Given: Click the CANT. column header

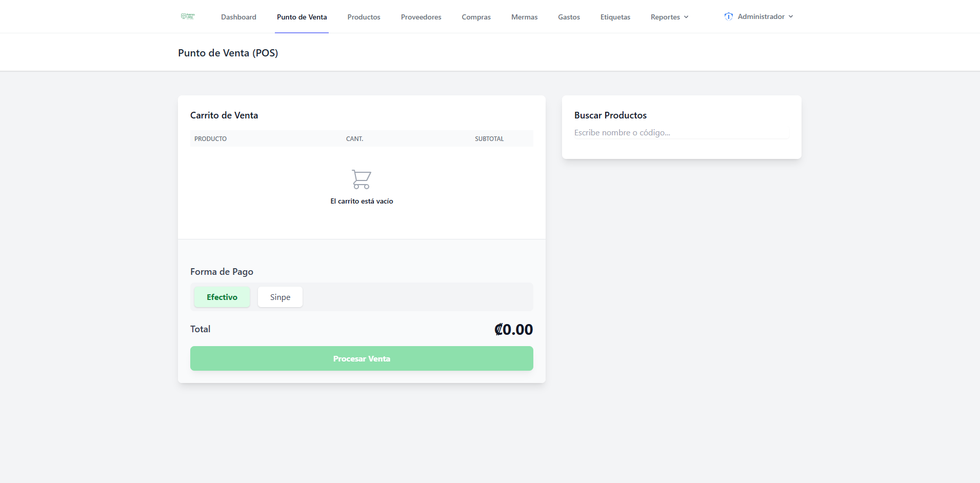Looking at the screenshot, I should coord(354,139).
